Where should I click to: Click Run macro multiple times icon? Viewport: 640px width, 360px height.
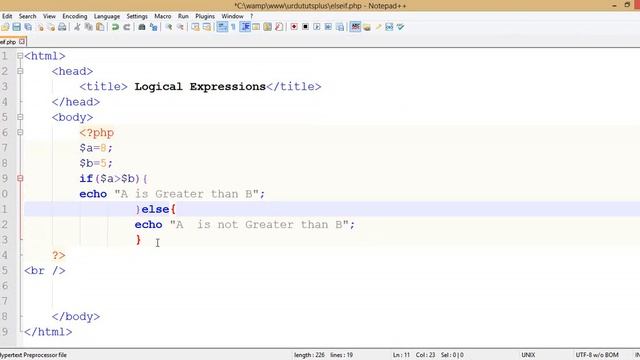click(328, 27)
